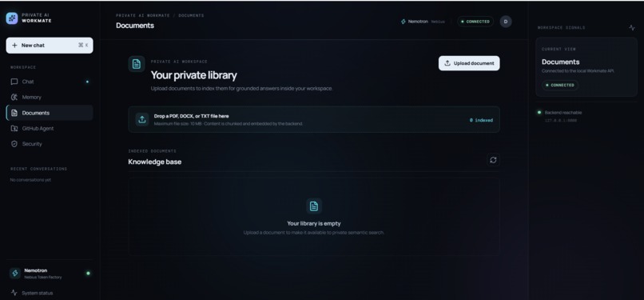The width and height of the screenshot is (644, 300).
Task: Click the Memory brain icon
Action: point(14,98)
